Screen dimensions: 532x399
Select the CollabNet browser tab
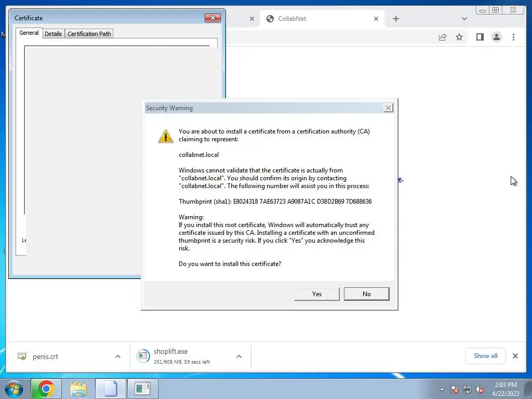tap(322, 19)
